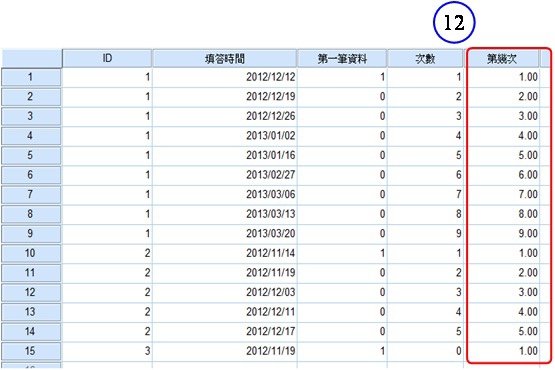Select the ID column header
This screenshot has height=370, width=555.
107,58
